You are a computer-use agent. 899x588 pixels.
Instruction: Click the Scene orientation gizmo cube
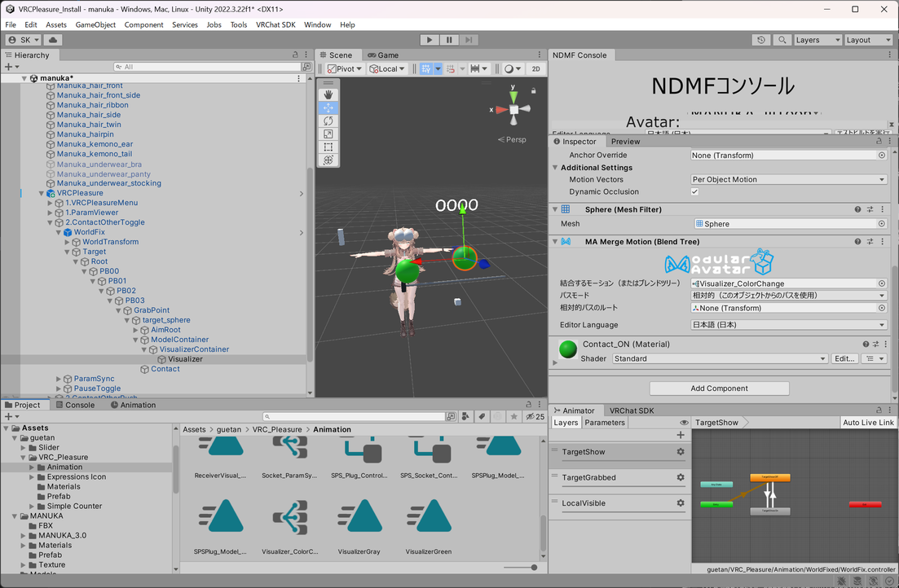pos(513,109)
